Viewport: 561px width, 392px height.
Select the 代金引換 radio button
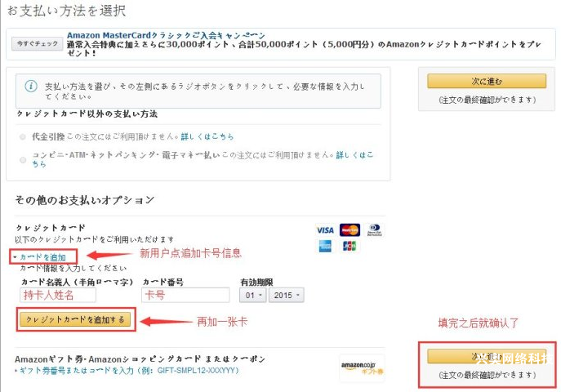[23, 137]
